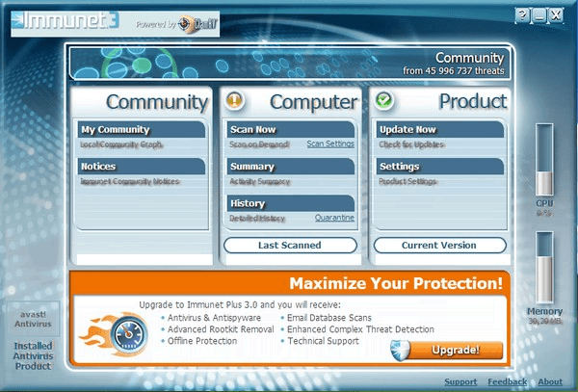This screenshot has width=578, height=392.
Task: Open the Scan Settings link
Action: click(x=330, y=144)
